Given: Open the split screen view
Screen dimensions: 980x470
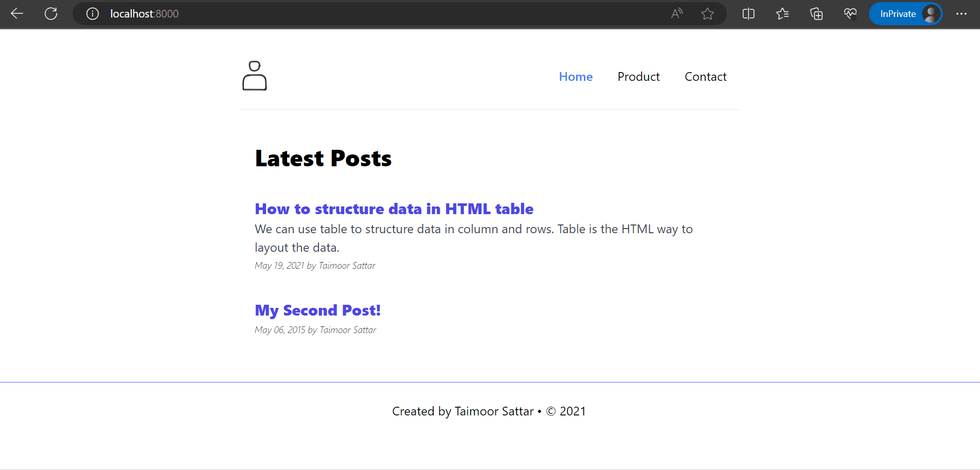Looking at the screenshot, I should [x=749, y=14].
